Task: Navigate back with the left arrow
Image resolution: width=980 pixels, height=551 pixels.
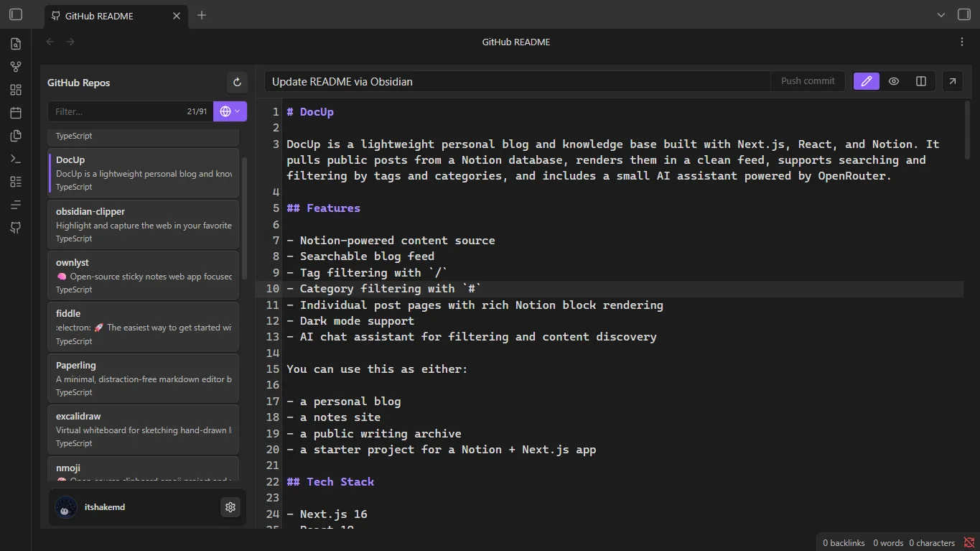Action: pos(50,42)
